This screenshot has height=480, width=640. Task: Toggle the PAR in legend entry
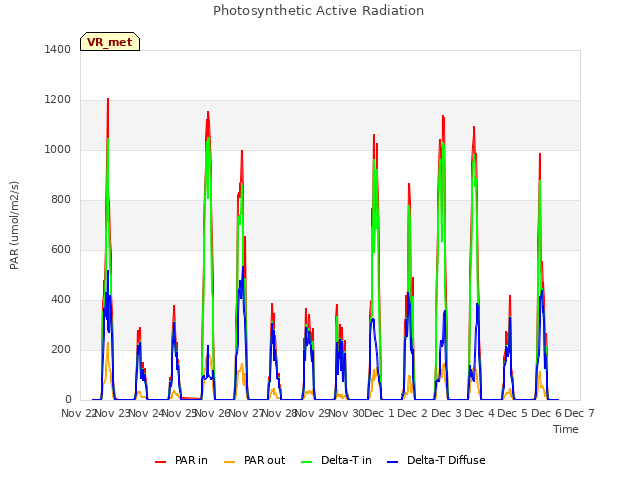tap(181, 460)
